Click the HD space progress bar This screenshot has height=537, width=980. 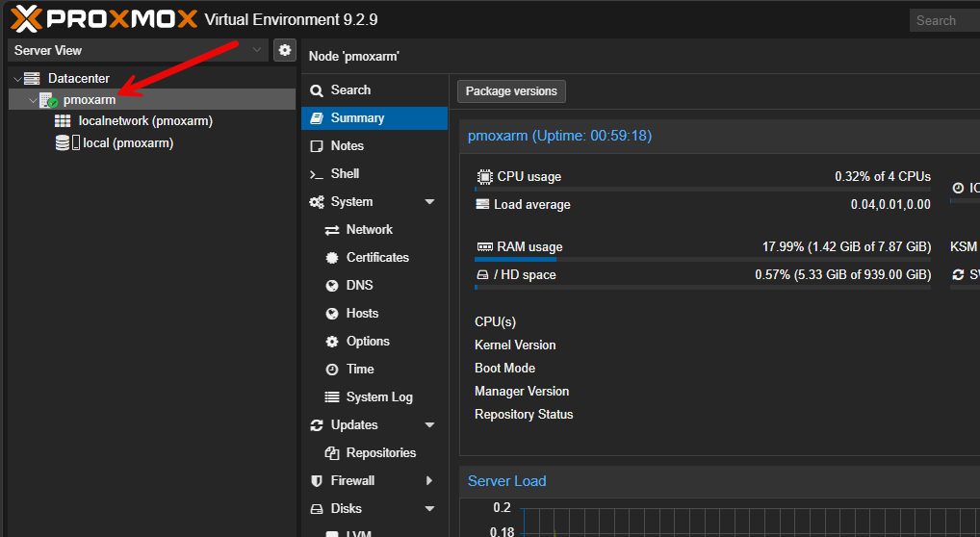click(703, 287)
